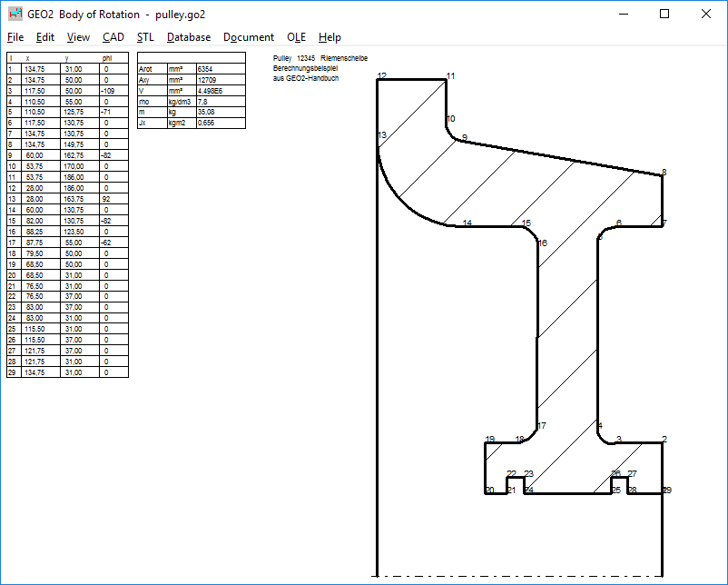Open the View menu

coord(78,37)
